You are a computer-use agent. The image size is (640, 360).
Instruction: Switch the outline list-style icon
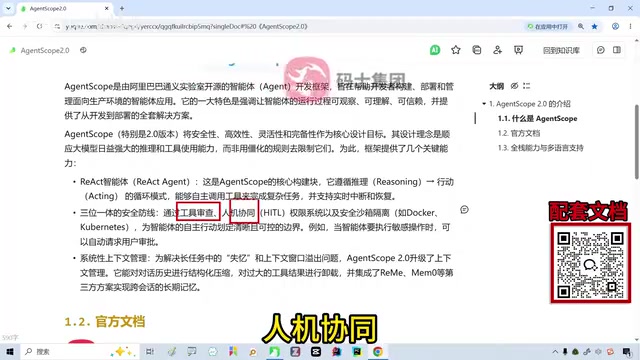coord(527,86)
